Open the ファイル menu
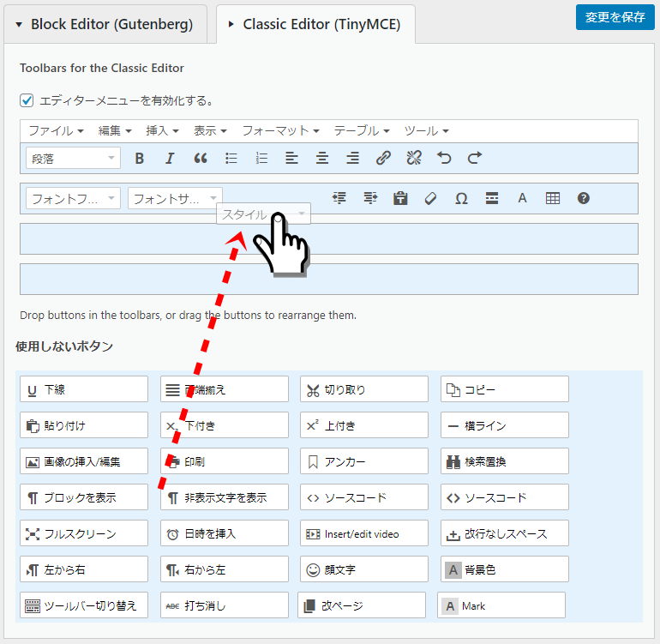Viewport: 660px width, 644px height. point(56,130)
